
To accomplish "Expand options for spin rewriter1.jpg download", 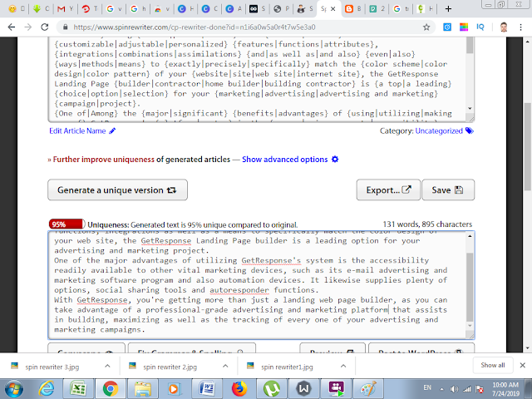I will pos(343,366).
